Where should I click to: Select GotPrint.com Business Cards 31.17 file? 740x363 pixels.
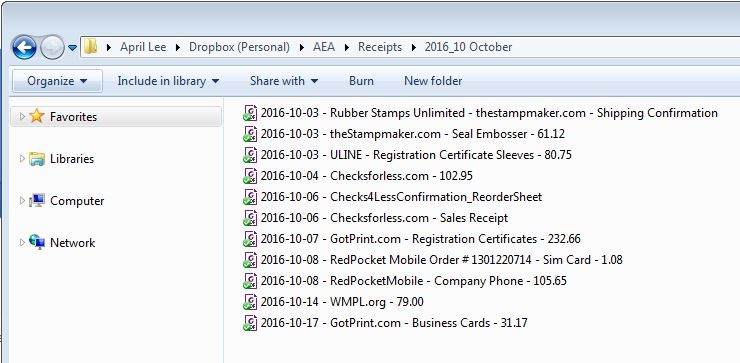tap(385, 323)
